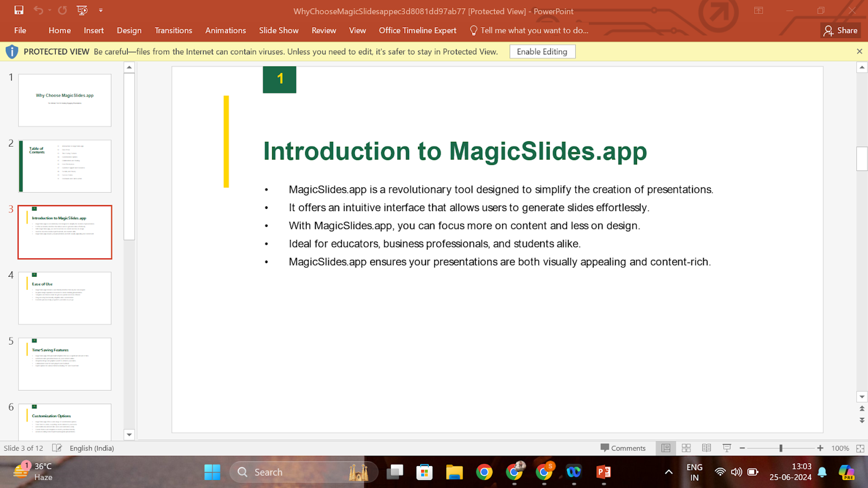Switch to the Home tab
The width and height of the screenshot is (868, 488).
click(59, 30)
